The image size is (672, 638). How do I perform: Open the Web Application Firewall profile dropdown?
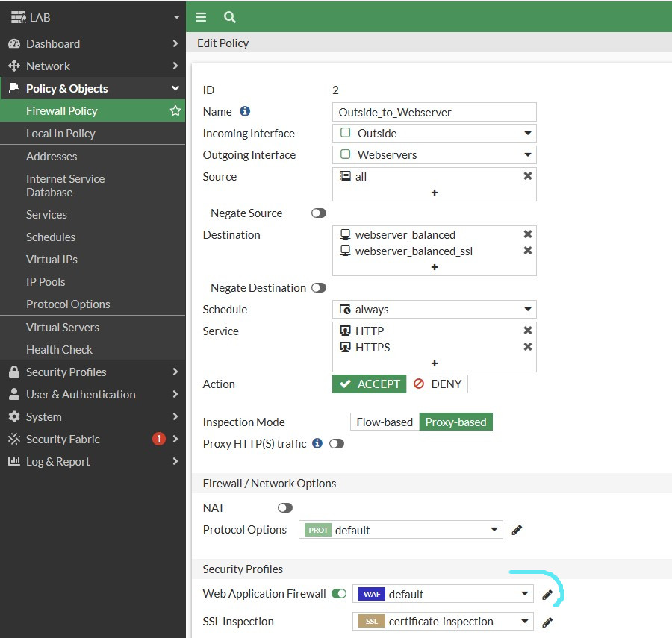click(443, 594)
